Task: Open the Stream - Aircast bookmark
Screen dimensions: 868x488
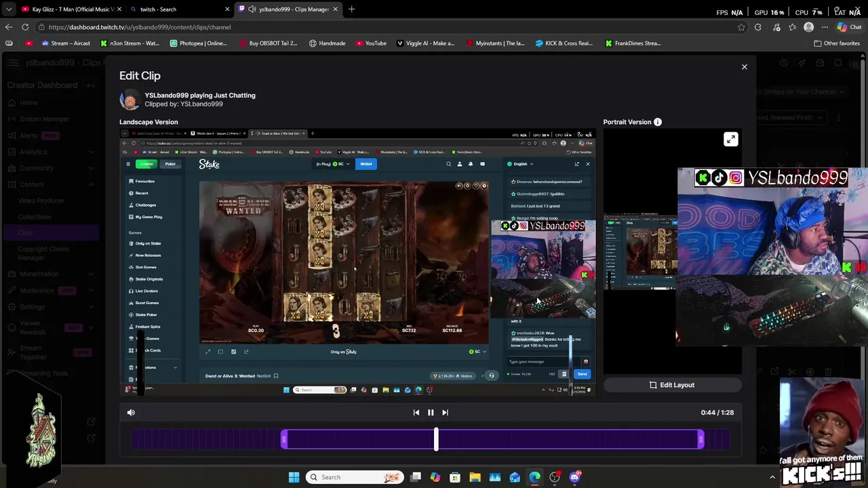Action: tap(66, 43)
